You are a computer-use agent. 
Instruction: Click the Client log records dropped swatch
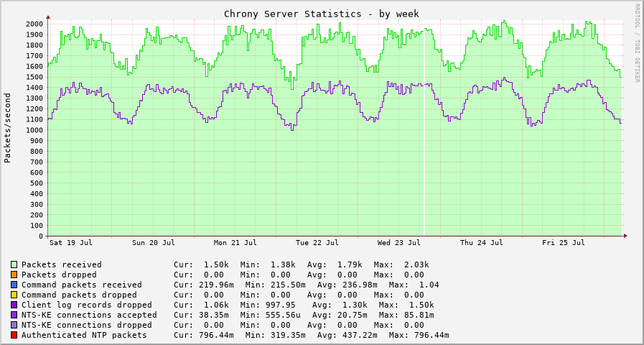pyautogui.click(x=14, y=305)
